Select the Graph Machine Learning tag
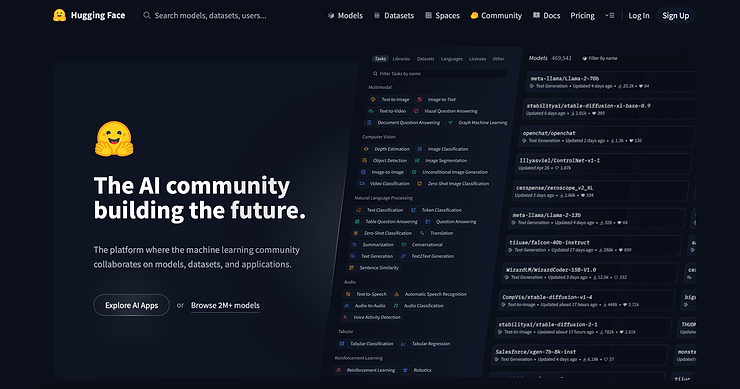740x389 pixels. pyautogui.click(x=477, y=122)
